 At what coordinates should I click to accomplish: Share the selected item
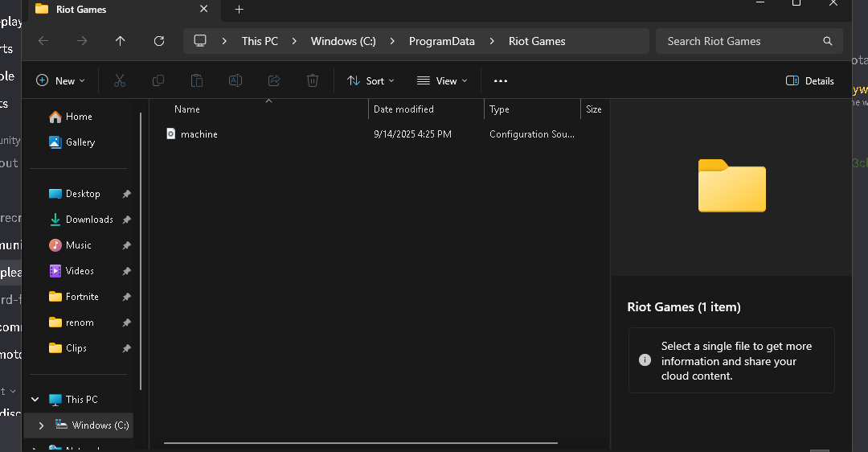point(274,81)
